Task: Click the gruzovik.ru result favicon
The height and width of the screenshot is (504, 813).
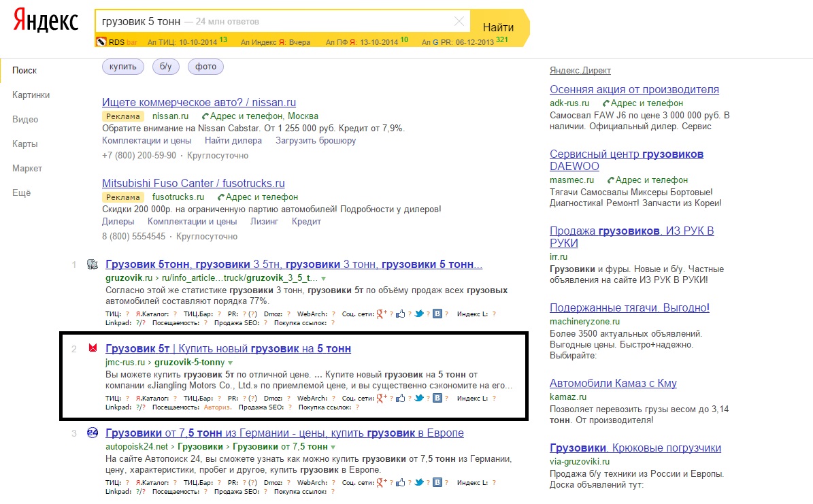Action: click(x=93, y=265)
